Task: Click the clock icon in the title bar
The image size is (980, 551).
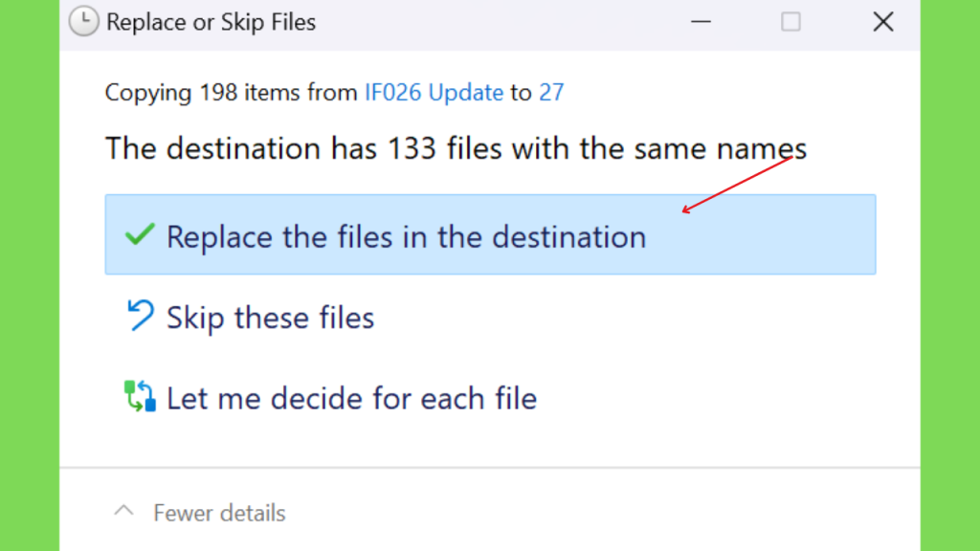Action: tap(83, 21)
